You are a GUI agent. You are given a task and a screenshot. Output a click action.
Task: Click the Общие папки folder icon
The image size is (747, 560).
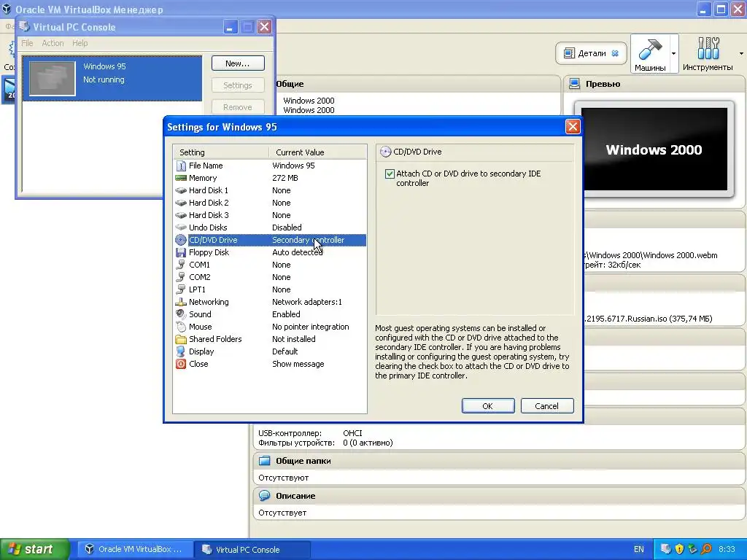coord(264,461)
